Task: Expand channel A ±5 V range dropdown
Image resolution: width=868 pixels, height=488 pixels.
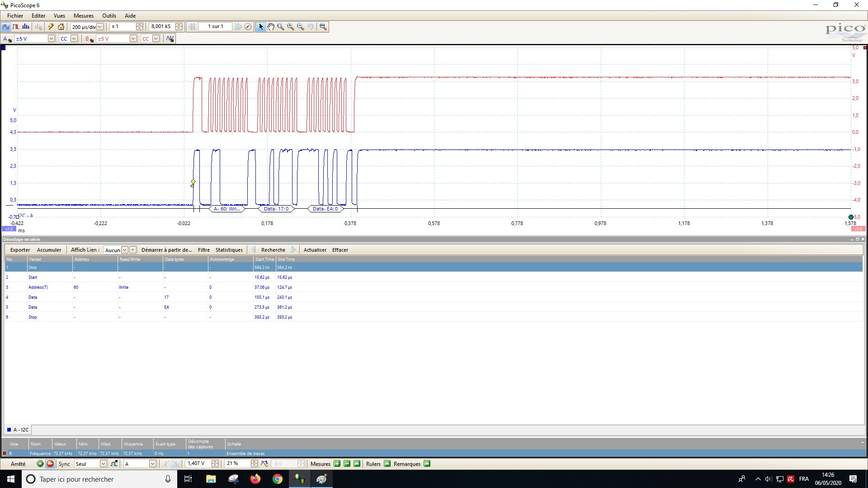Action: (51, 39)
